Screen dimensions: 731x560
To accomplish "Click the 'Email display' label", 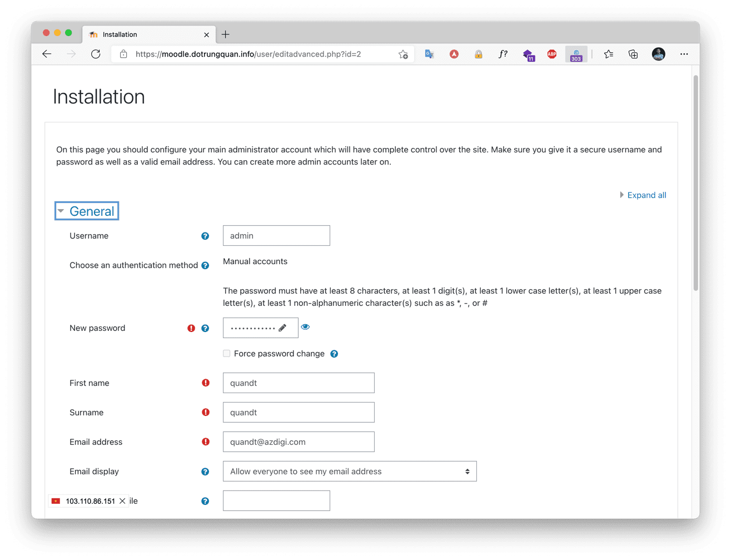I will (x=94, y=472).
